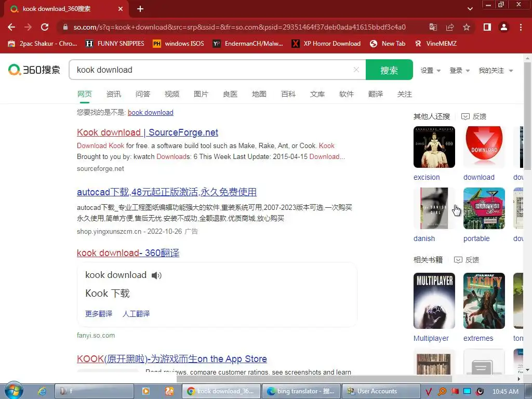The width and height of the screenshot is (532, 399).
Task: Open the EndermanCH/Malw... bookmark
Action: (x=248, y=44)
